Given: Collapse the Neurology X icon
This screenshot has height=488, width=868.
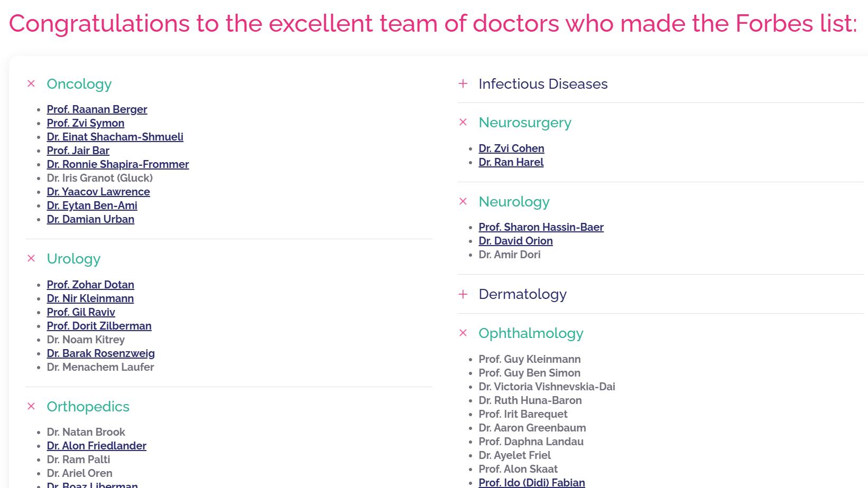Looking at the screenshot, I should pyautogui.click(x=463, y=201).
